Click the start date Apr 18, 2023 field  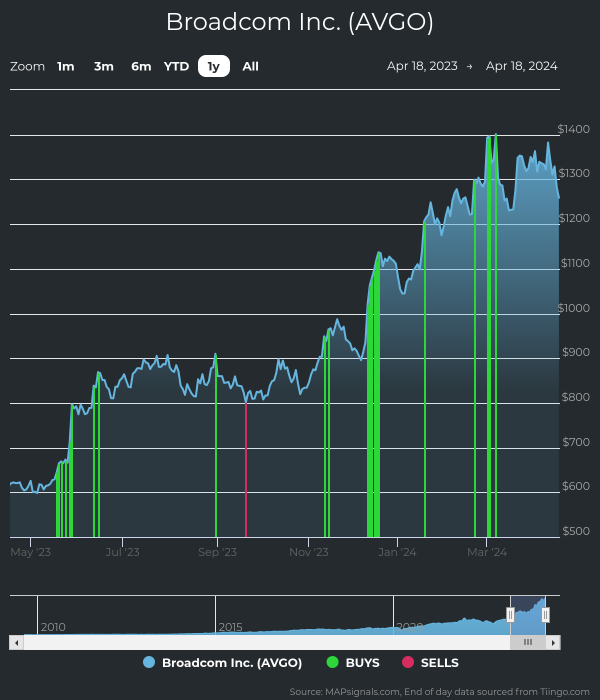point(422,65)
